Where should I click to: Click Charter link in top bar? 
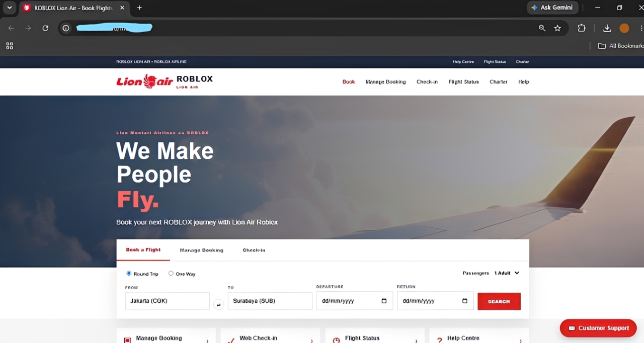(522, 62)
